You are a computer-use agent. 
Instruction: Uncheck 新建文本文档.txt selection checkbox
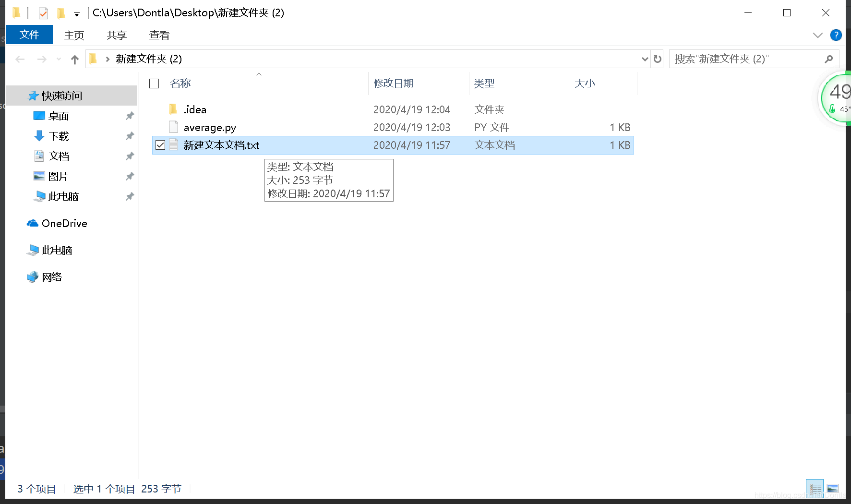[160, 144]
